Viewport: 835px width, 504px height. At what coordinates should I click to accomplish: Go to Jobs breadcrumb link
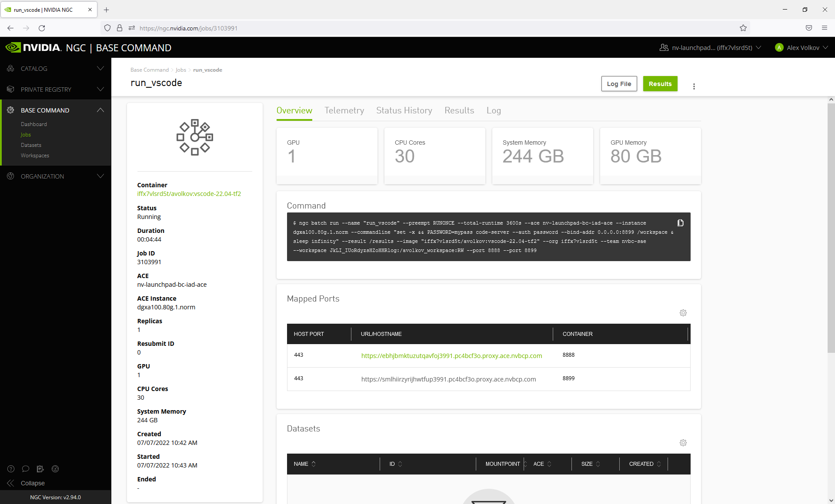pos(181,70)
